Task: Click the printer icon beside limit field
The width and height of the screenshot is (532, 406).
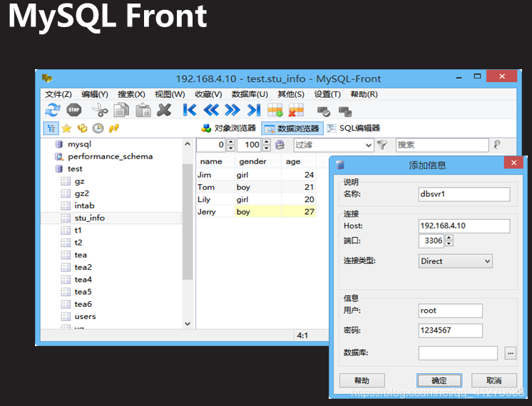Action: pyautogui.click(x=280, y=145)
